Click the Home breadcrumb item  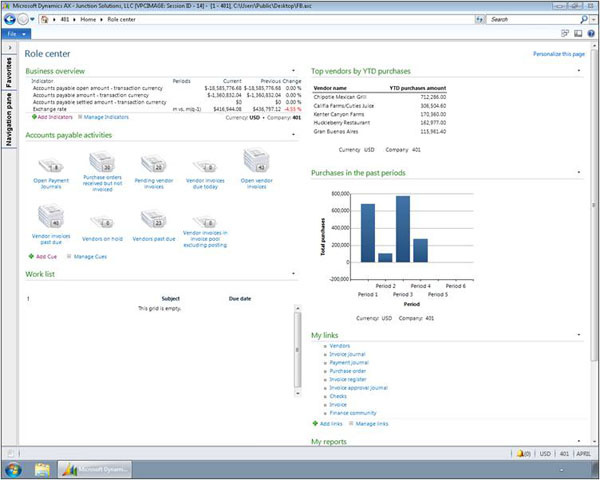[88, 19]
